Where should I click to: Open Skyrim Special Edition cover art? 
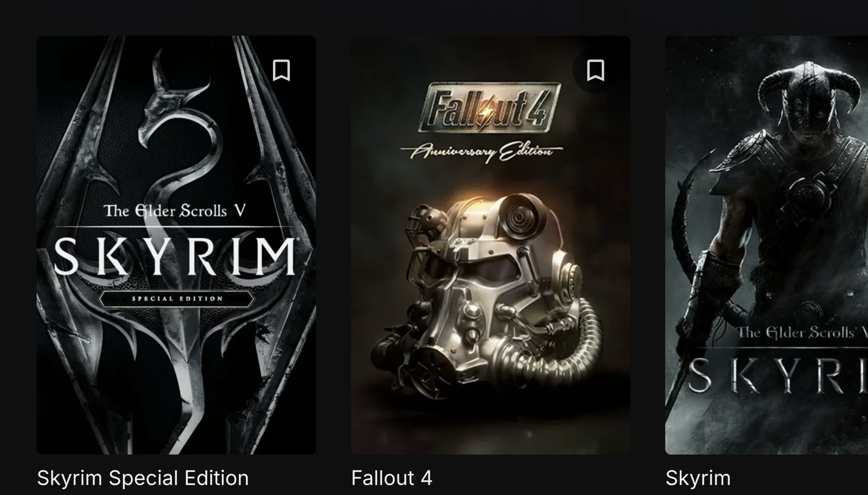coord(176,245)
